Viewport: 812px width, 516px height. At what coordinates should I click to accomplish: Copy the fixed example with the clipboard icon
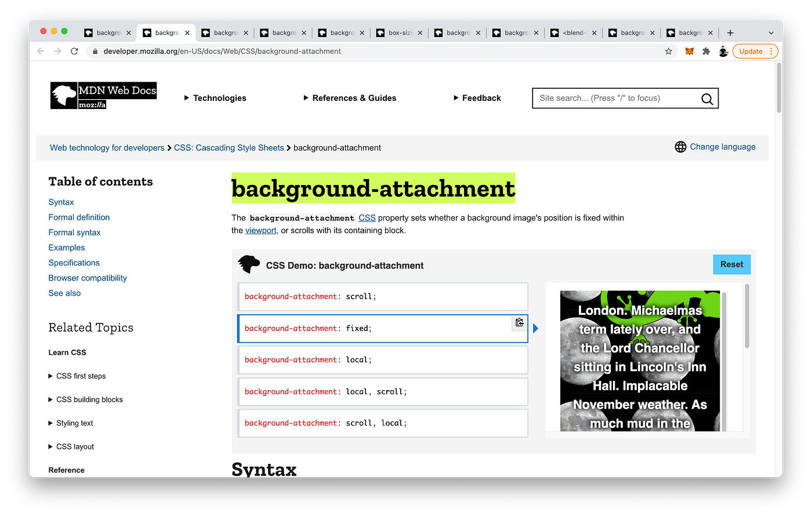pos(519,322)
